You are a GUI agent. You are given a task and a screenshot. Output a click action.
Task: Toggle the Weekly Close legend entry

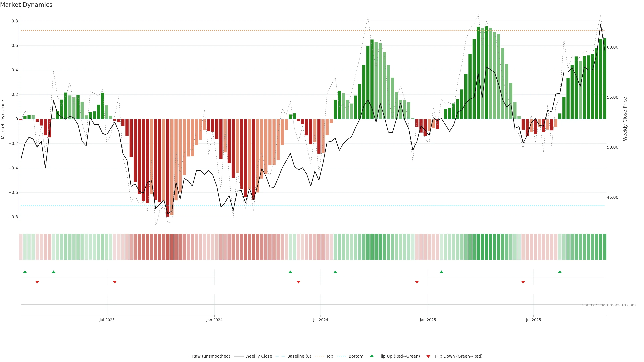(x=258, y=356)
